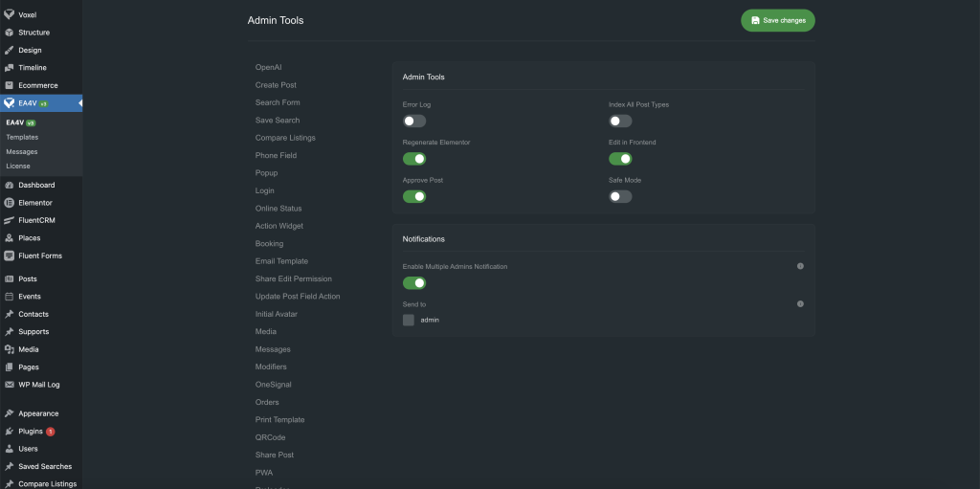Open the License submenu item
This screenshot has width=980, height=489.
point(18,166)
